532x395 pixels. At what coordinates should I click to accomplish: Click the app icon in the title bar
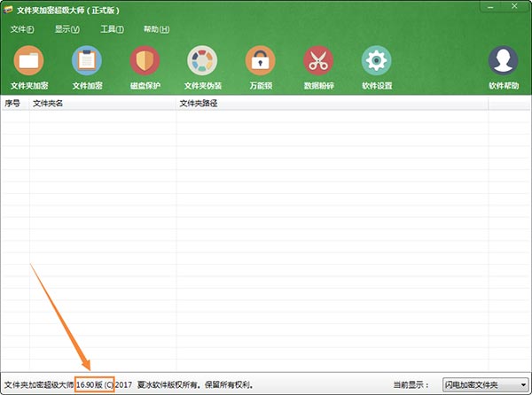click(x=9, y=9)
